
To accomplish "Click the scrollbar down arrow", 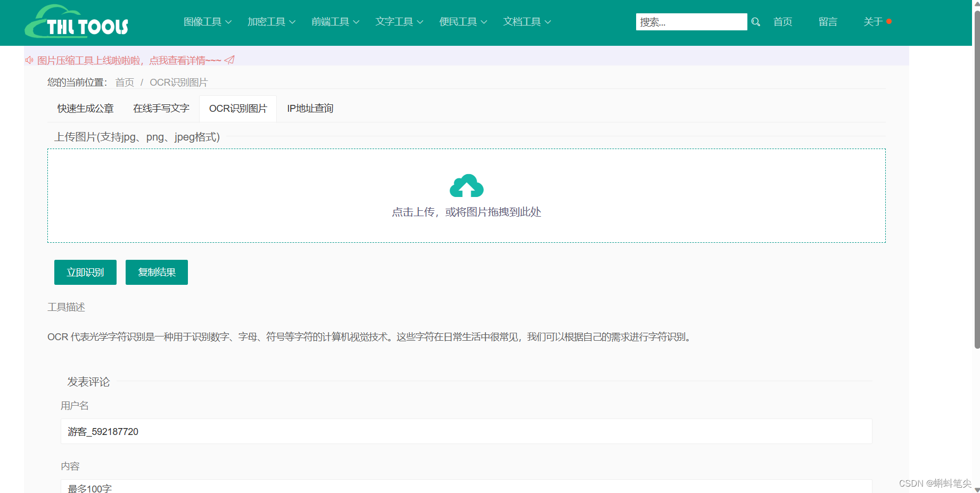I will 977,490.
